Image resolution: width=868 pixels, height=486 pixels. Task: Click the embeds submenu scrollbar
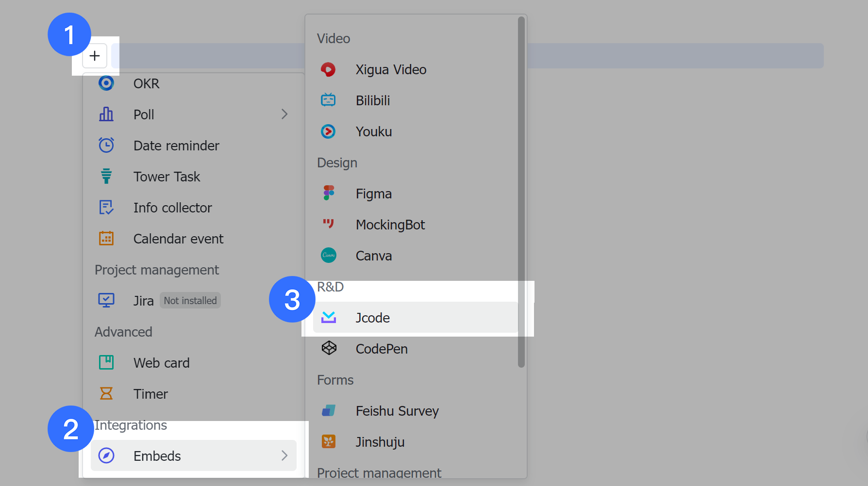tap(521, 192)
